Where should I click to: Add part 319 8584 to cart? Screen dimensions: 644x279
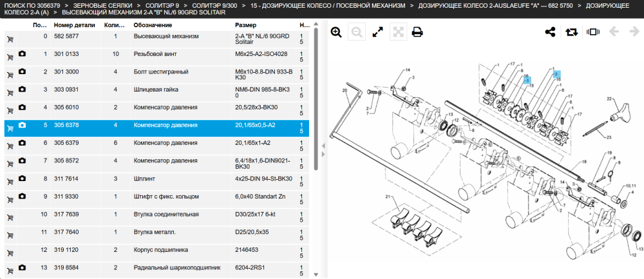[10, 271]
